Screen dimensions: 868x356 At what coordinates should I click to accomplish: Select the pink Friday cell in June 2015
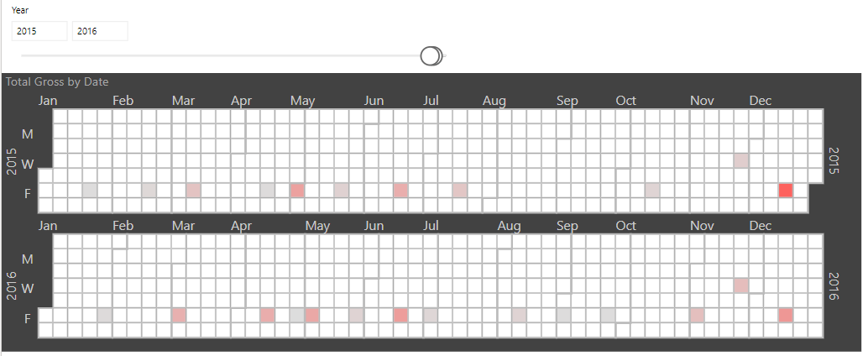click(x=400, y=191)
